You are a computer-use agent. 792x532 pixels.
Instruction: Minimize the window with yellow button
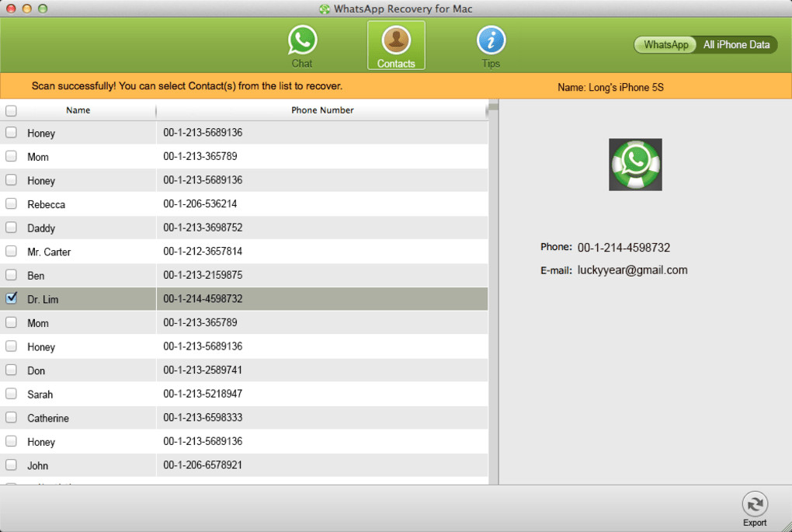[x=26, y=8]
